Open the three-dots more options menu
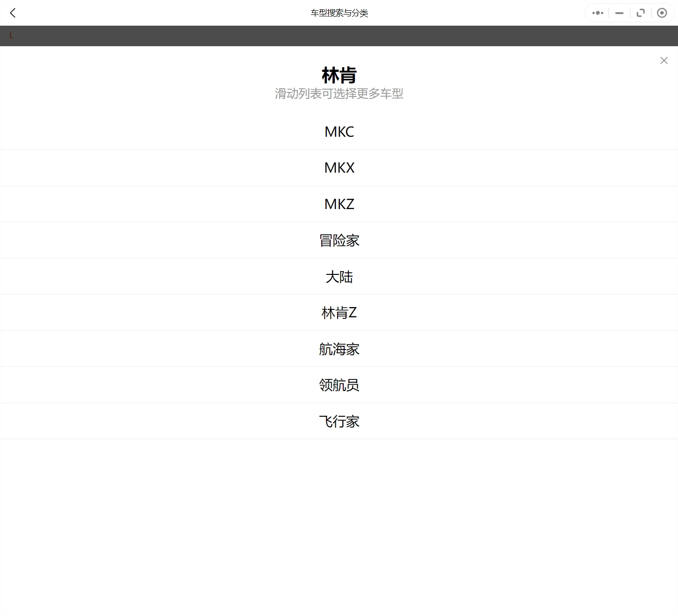The image size is (678, 616). point(598,13)
